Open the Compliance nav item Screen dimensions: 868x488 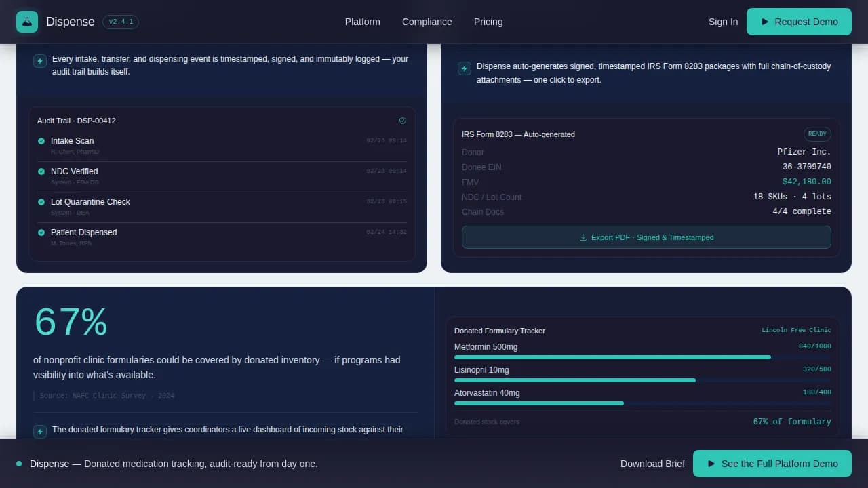click(427, 22)
